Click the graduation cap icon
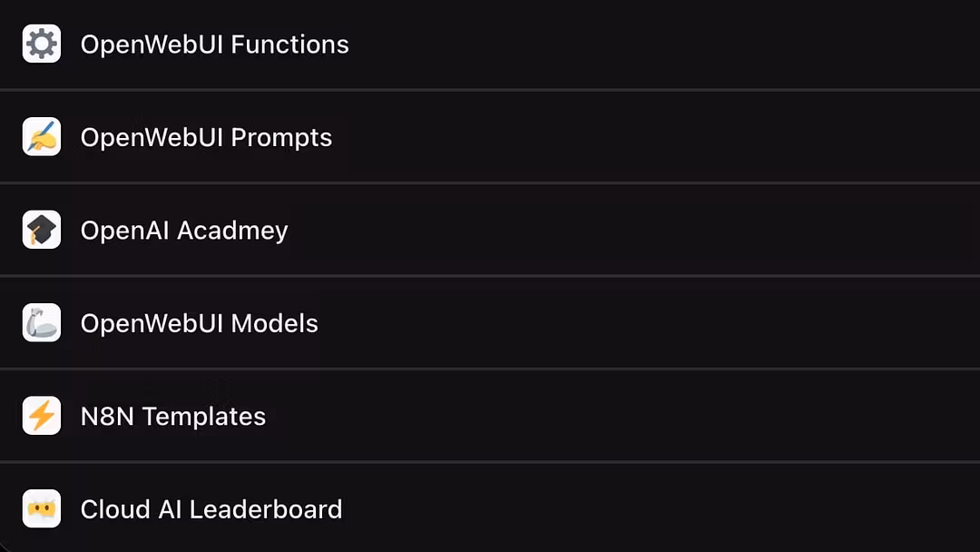Image resolution: width=980 pixels, height=552 pixels. click(42, 230)
